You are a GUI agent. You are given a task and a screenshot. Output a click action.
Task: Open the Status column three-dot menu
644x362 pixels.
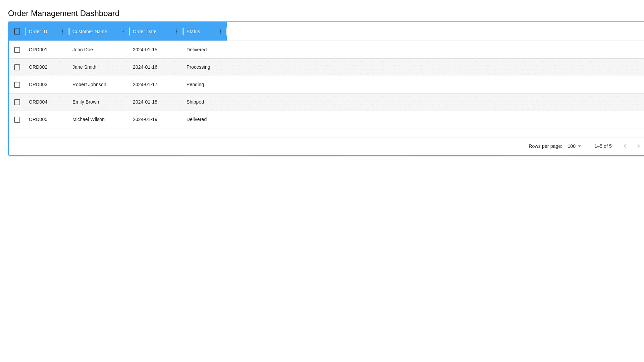(220, 32)
